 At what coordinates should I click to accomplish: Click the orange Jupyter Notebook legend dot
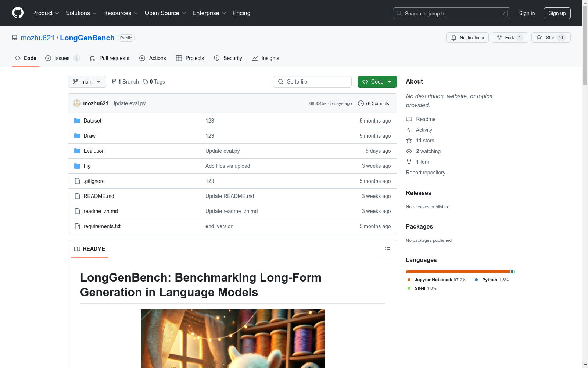coord(409,280)
